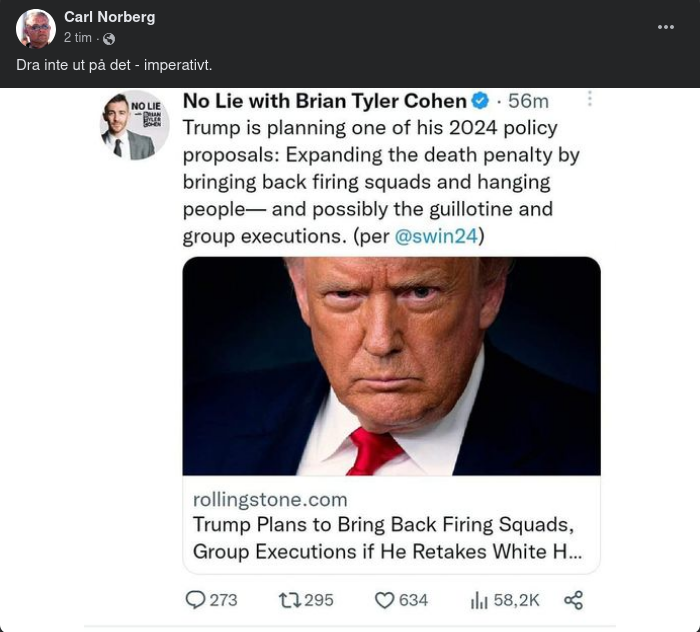This screenshot has height=632, width=700.
Task: Click the blue verified checkmark badge
Action: click(480, 101)
